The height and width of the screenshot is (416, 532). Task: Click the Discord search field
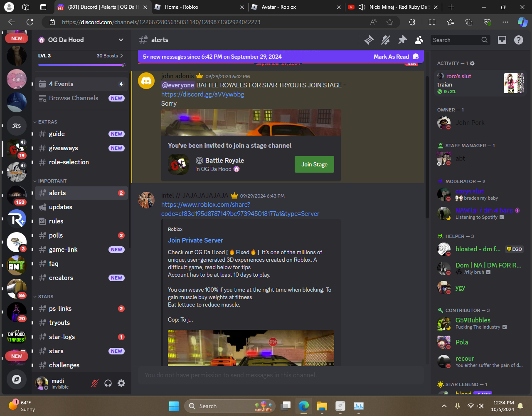point(460,40)
